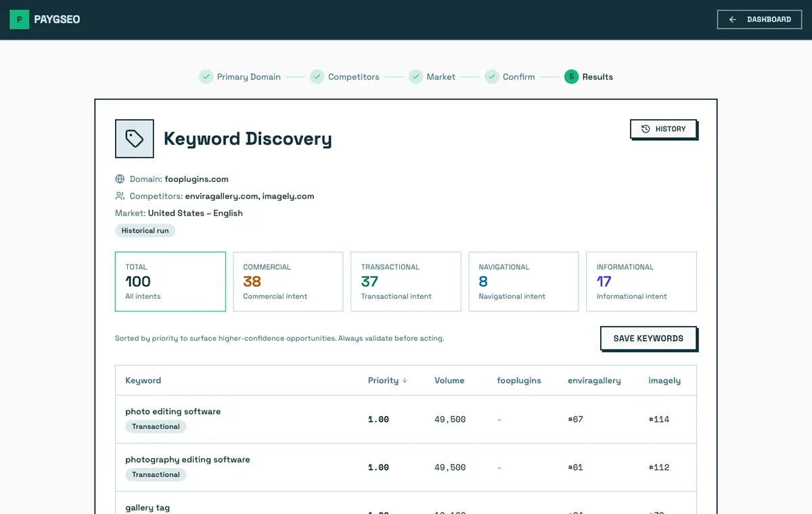
Task: Select keyword photography editing software
Action: tap(187, 459)
